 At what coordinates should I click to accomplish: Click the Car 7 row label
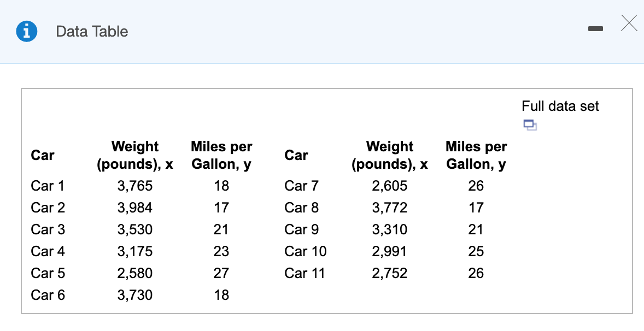(x=301, y=186)
